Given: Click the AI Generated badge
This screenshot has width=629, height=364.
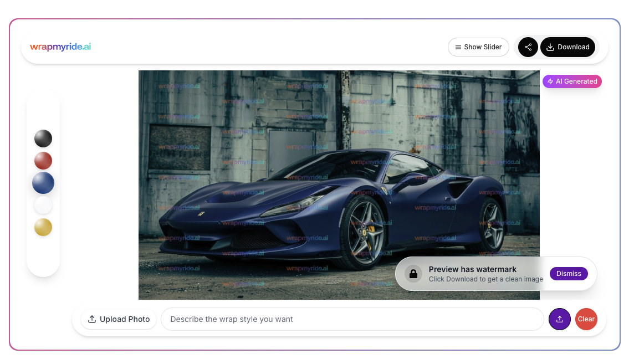Looking at the screenshot, I should 572,81.
